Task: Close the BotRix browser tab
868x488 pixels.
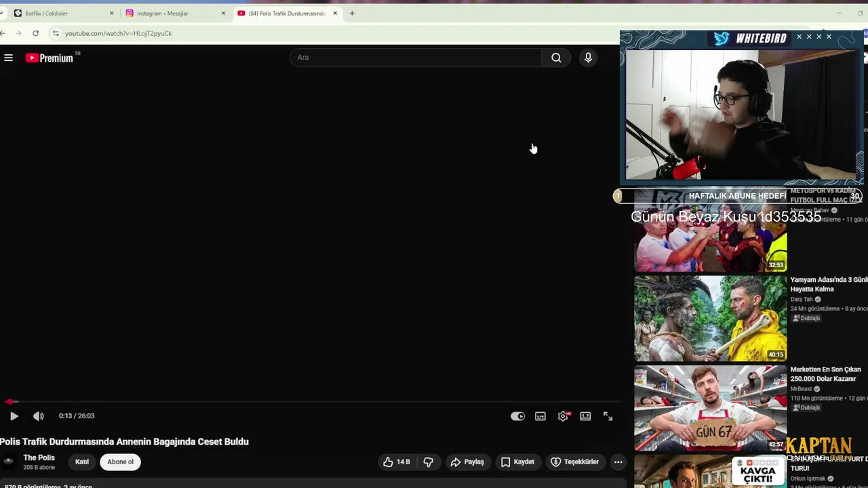Action: 112,13
